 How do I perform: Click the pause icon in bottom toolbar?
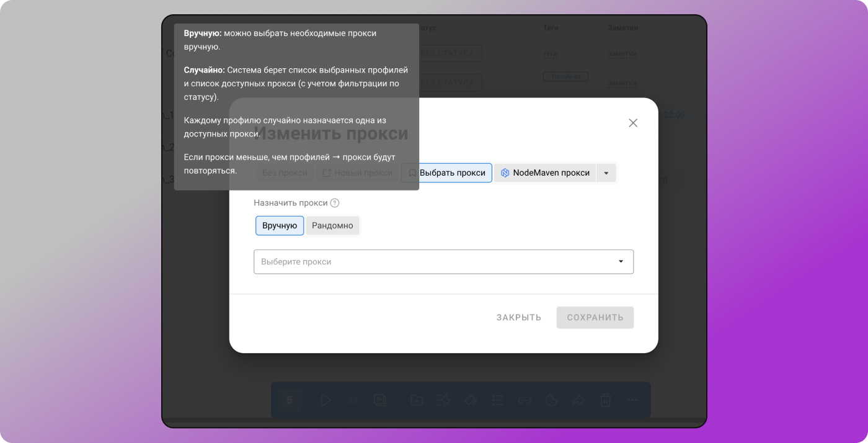(353, 400)
